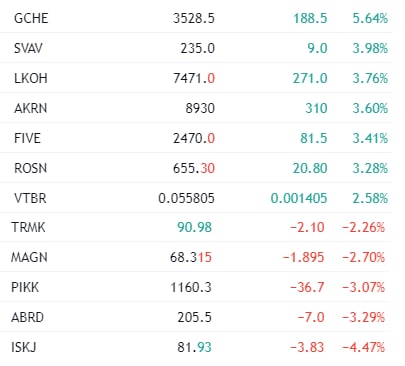Select the MAGN ticker symbol
The height and width of the screenshot is (366, 405).
pos(29,257)
